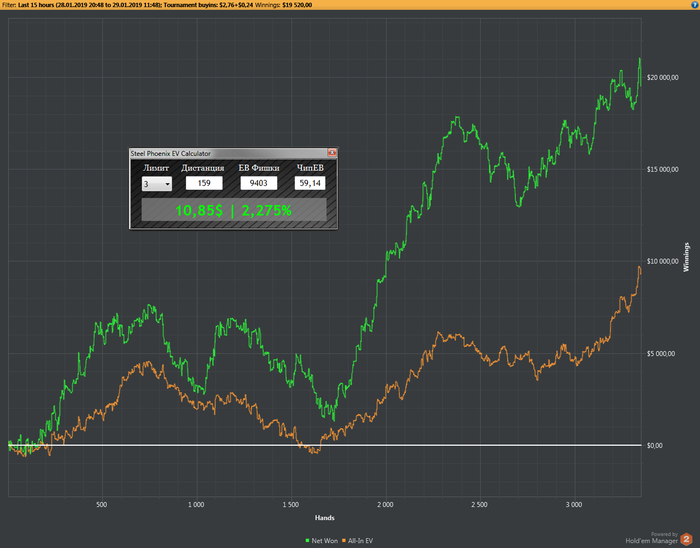Viewport: 700px width, 548px height.
Task: Click the blue help icon at top right
Action: tap(695, 4)
